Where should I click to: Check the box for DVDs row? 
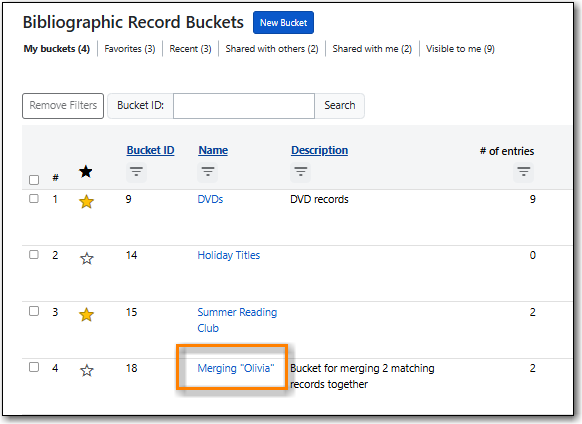(34, 199)
